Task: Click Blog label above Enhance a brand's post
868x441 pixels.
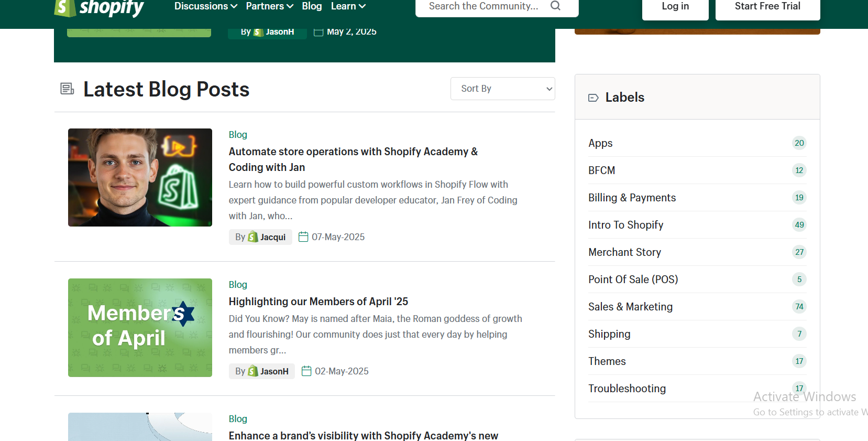Action: click(238, 419)
